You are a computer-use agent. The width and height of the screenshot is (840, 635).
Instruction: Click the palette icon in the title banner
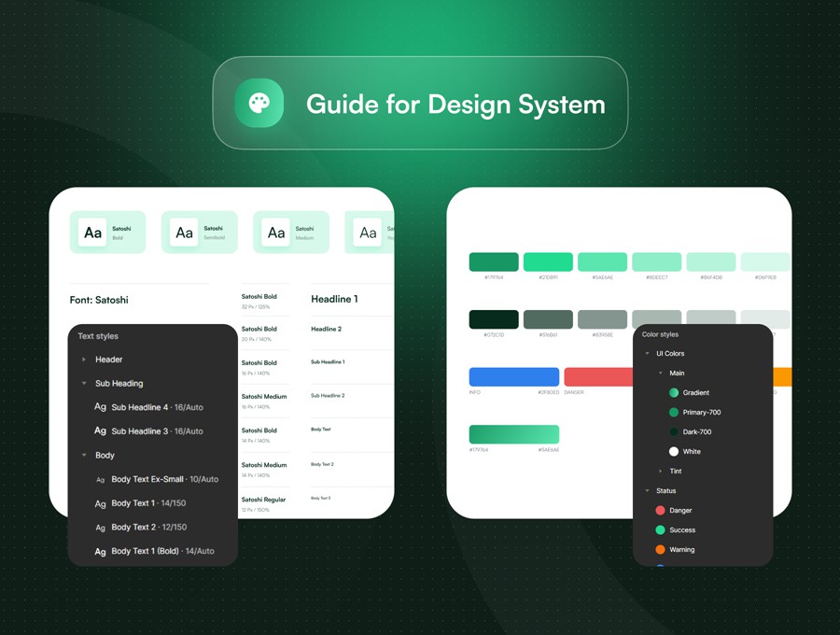click(259, 103)
